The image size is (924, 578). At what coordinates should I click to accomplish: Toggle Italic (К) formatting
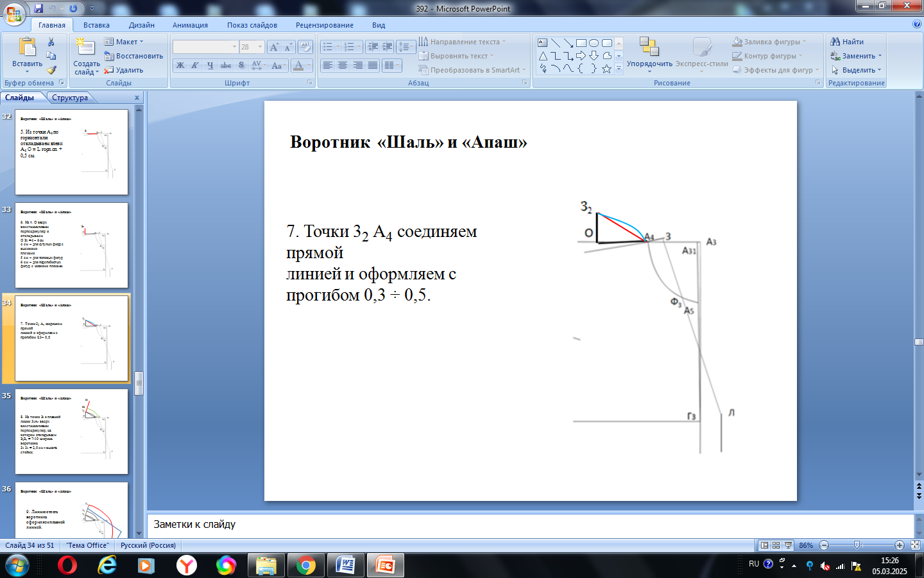pos(195,66)
